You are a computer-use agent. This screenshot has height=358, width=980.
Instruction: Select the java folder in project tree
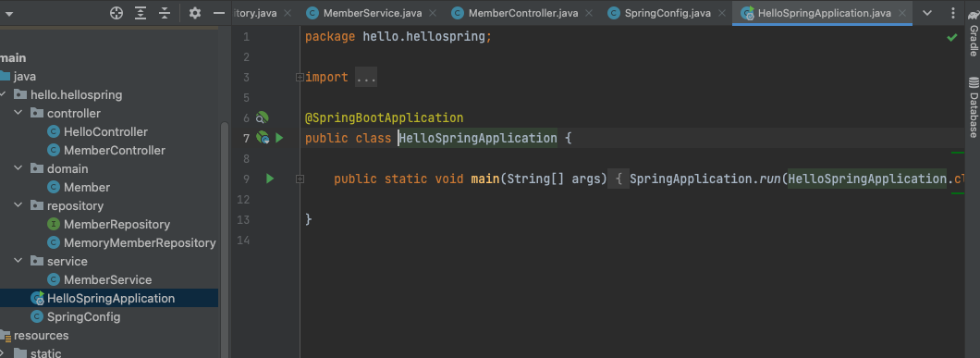(24, 77)
